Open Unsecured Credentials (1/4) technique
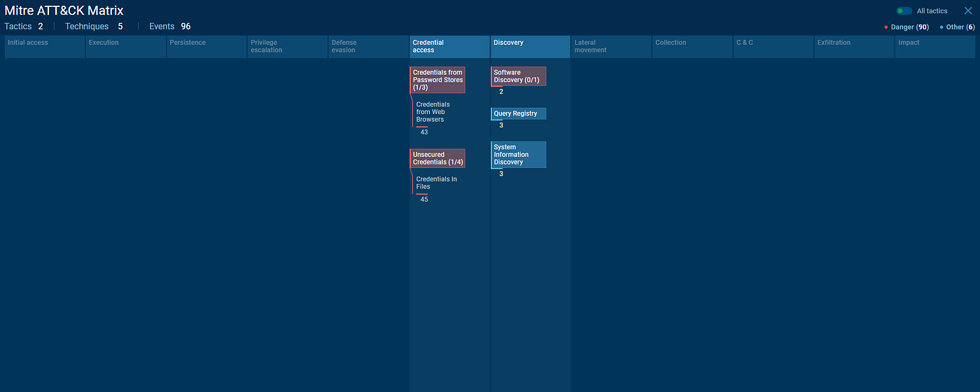Screen dimensions: 980x392 (x=437, y=158)
